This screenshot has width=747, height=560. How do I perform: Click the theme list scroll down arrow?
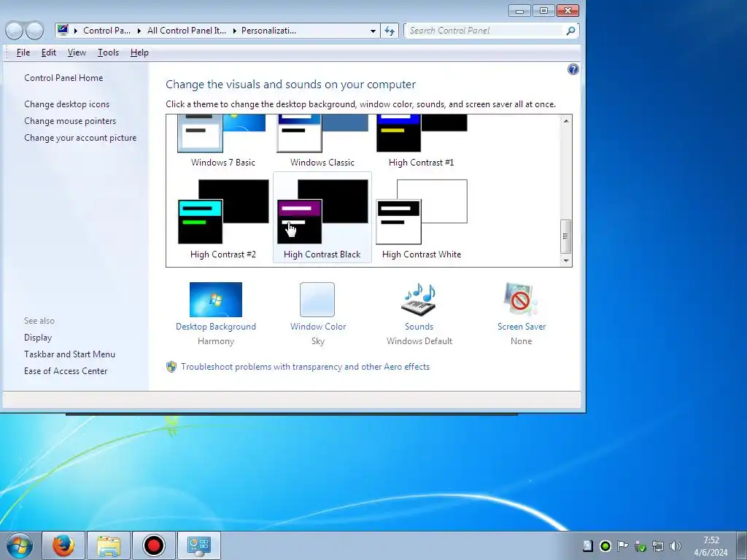(566, 260)
